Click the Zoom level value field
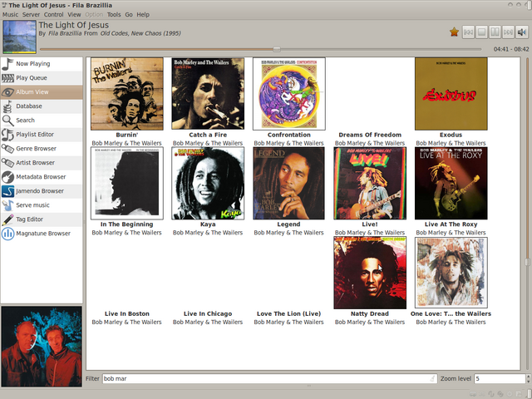The image size is (532, 399). pos(500,379)
